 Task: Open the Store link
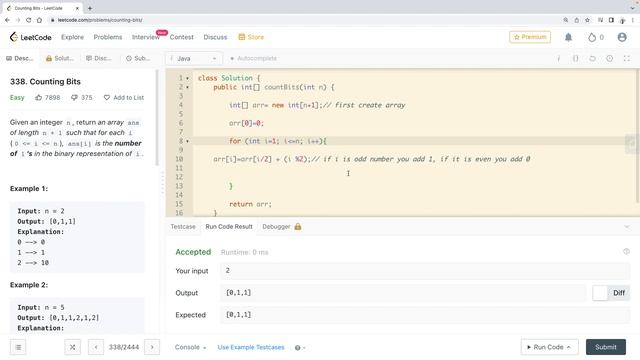pyautogui.click(x=251, y=37)
